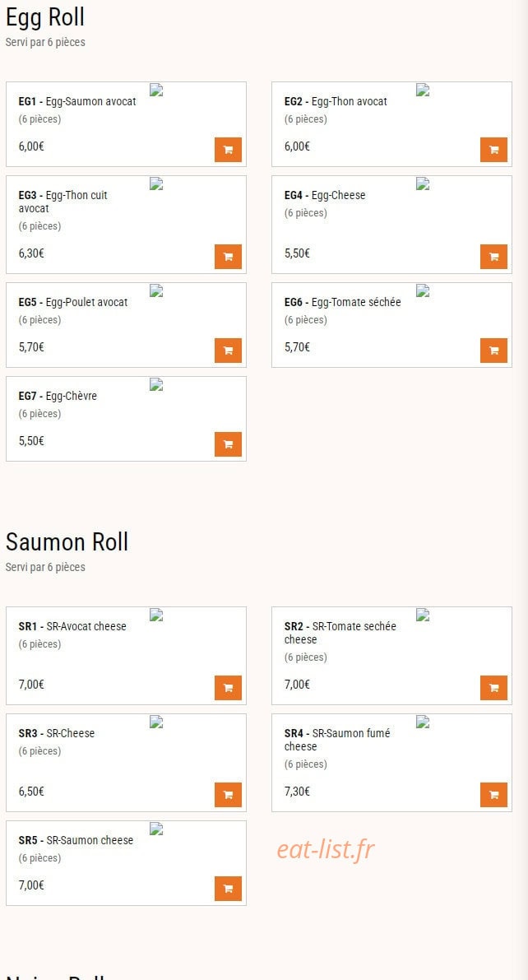This screenshot has width=528, height=980.
Task: Click the Egg Roll section heading
Action: click(x=45, y=17)
